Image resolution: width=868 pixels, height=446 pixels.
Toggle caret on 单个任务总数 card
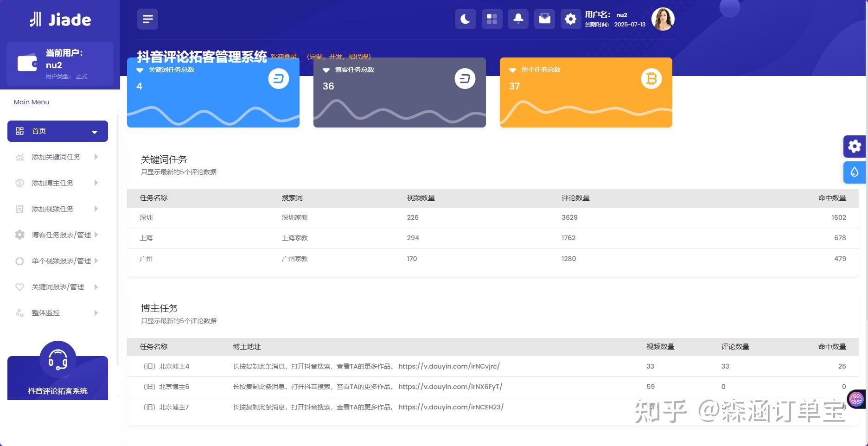(x=512, y=70)
